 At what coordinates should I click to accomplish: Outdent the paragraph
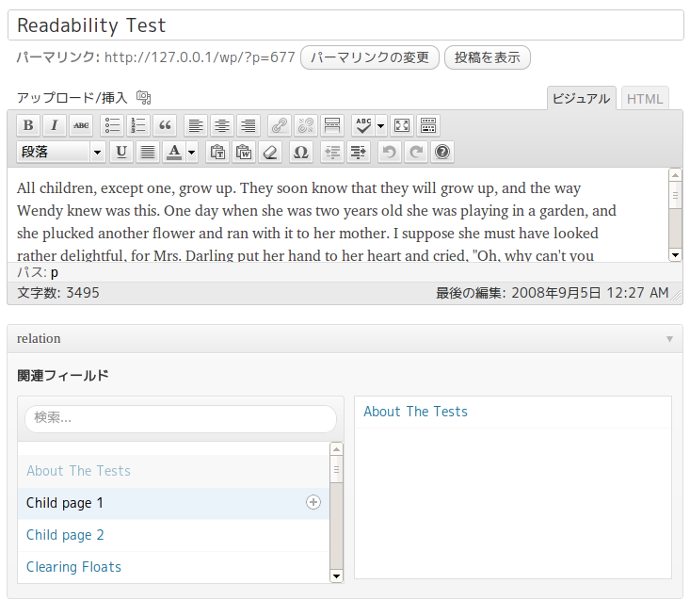[331, 152]
